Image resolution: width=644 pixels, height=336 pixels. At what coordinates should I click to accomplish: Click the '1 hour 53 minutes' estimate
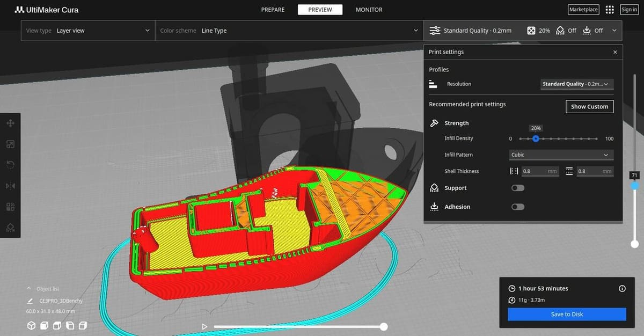(x=543, y=288)
